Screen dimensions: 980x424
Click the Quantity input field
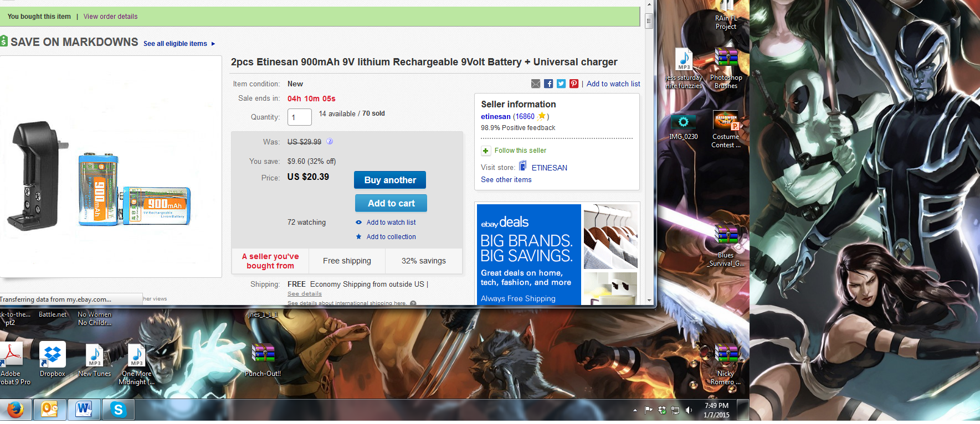click(300, 117)
